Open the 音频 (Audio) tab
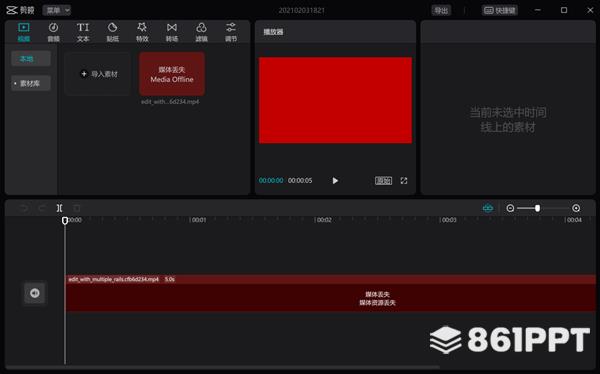 click(x=53, y=32)
